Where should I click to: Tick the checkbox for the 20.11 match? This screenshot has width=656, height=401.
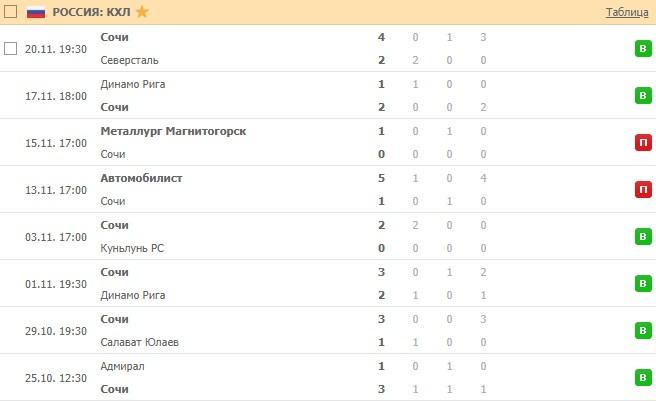(x=11, y=48)
